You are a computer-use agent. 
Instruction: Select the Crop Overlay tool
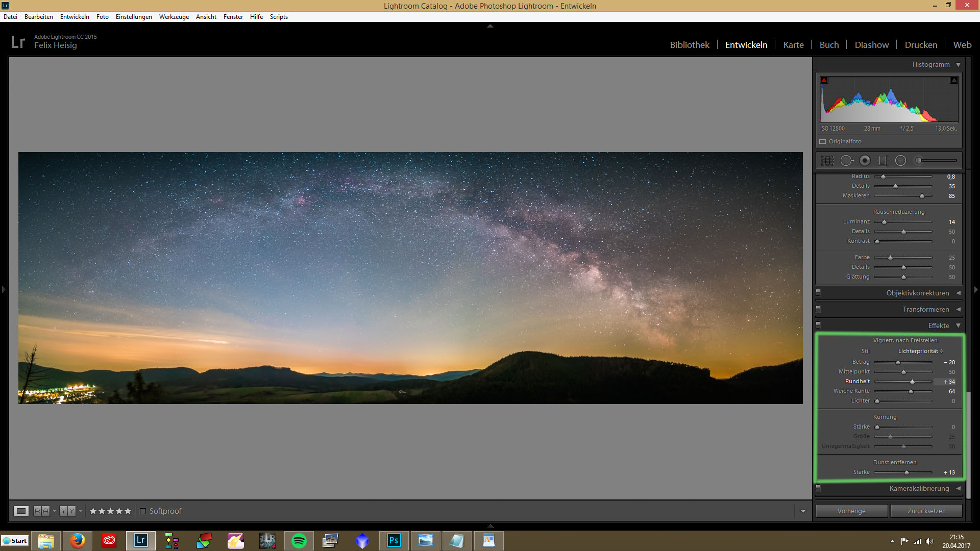[x=827, y=161]
